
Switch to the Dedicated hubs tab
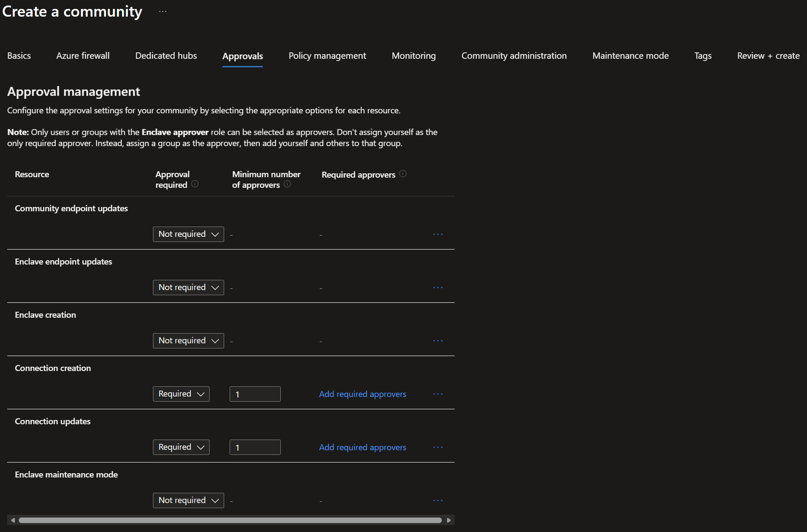click(166, 56)
